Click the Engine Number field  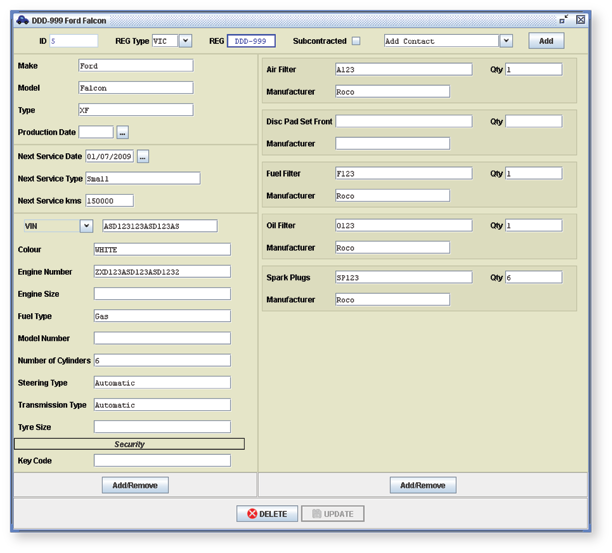coord(162,272)
